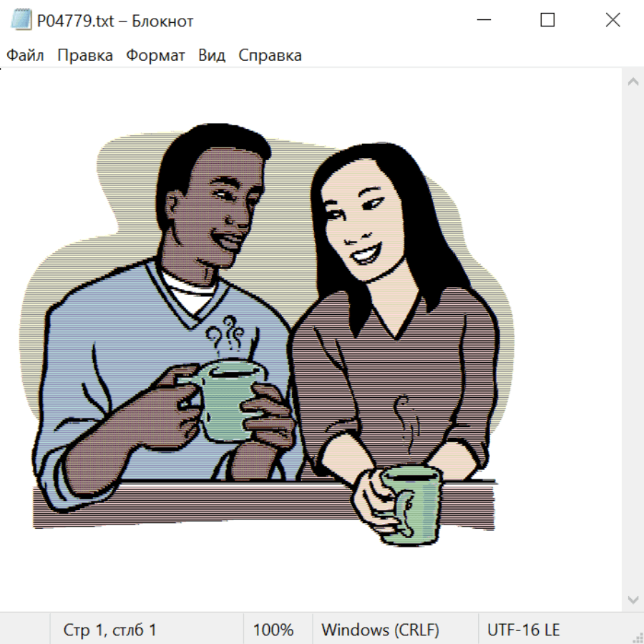Open the Вид menu
The width and height of the screenshot is (644, 644).
(212, 56)
